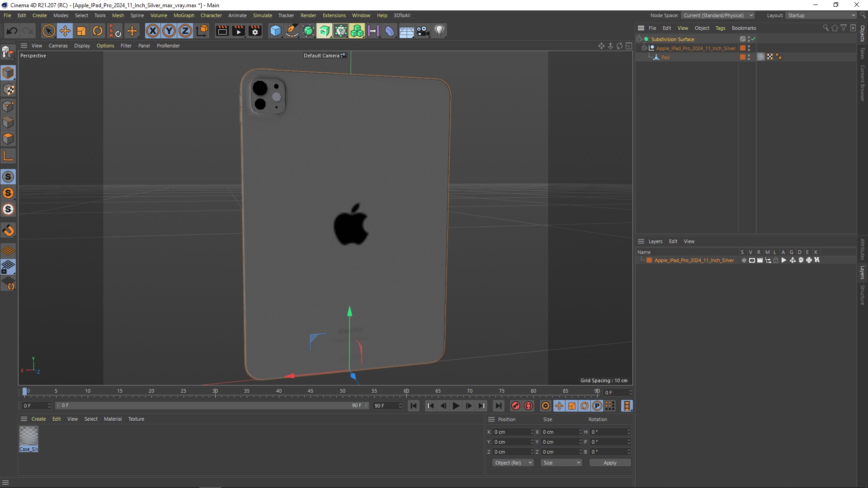The image size is (868, 488).
Task: Switch to Model mode icon
Action: tap(8, 73)
